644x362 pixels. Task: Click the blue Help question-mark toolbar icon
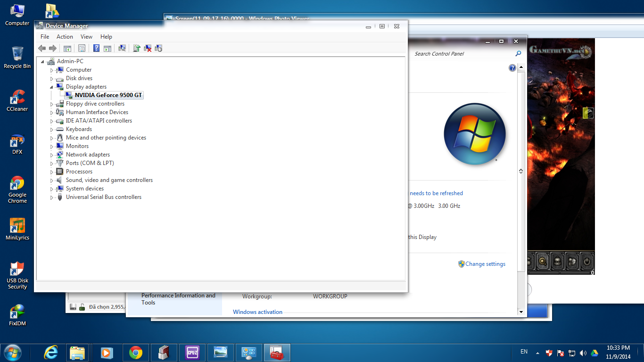(97, 48)
